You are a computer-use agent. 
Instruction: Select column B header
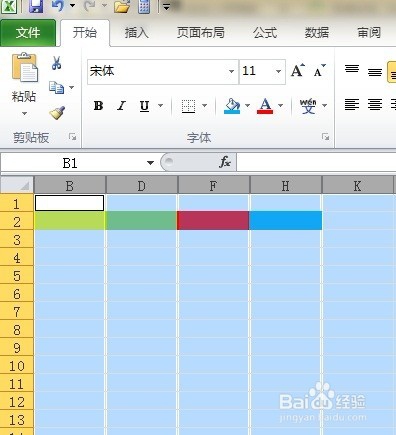coord(70,186)
